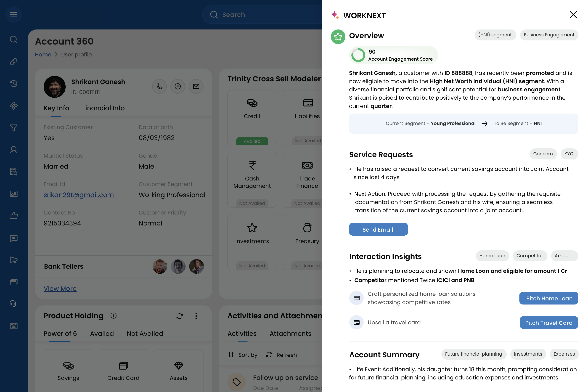Open the document search icon in sidebar
This screenshot has height=392, width=588.
point(14,172)
